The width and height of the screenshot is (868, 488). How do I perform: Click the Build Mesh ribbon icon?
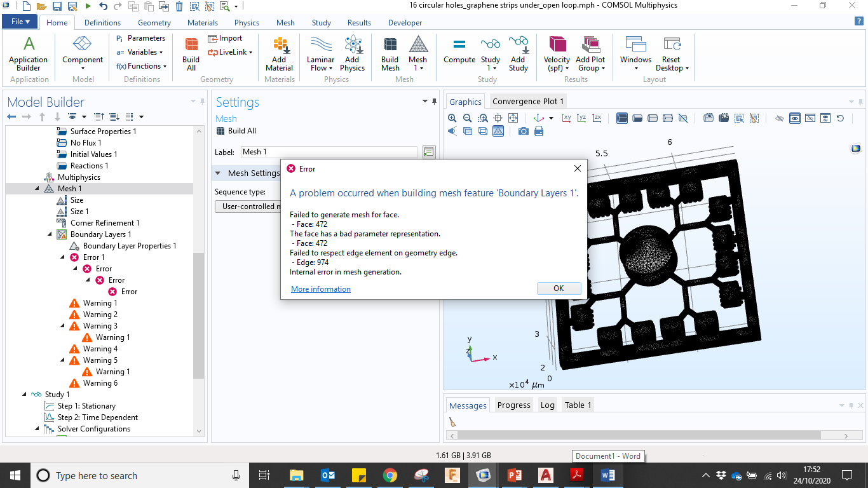click(390, 53)
